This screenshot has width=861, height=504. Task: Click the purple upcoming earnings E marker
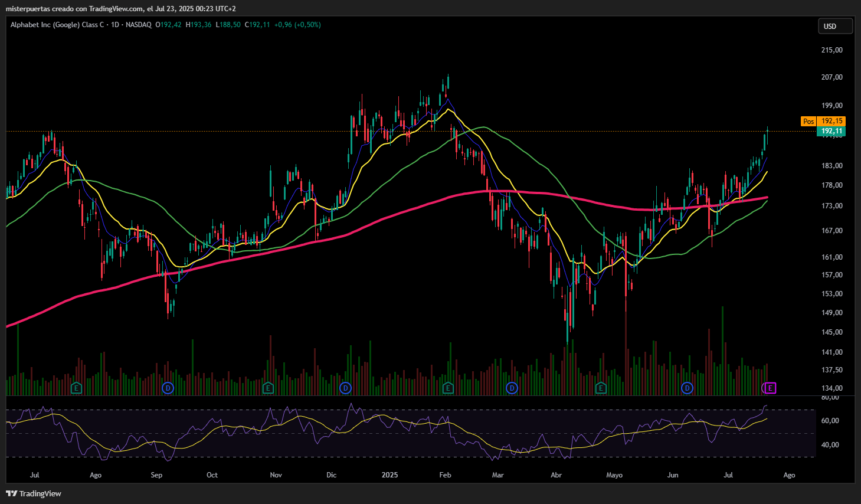point(770,388)
